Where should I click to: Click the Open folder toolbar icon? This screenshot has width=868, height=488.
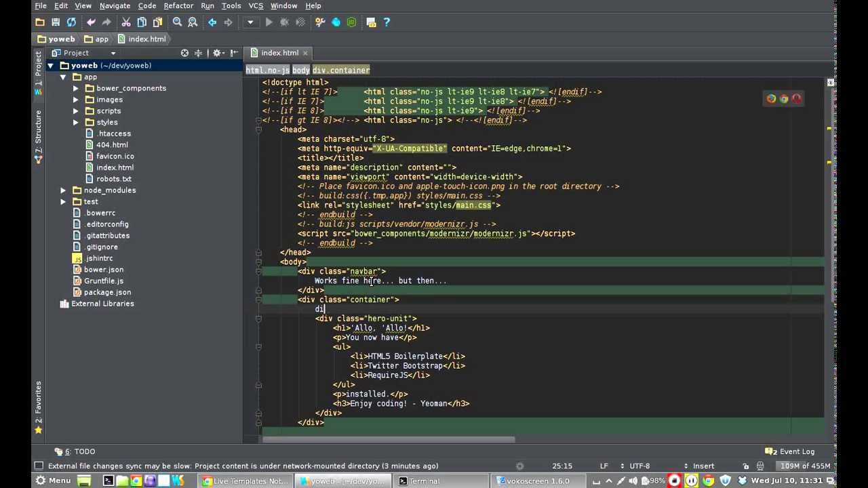tap(40, 22)
